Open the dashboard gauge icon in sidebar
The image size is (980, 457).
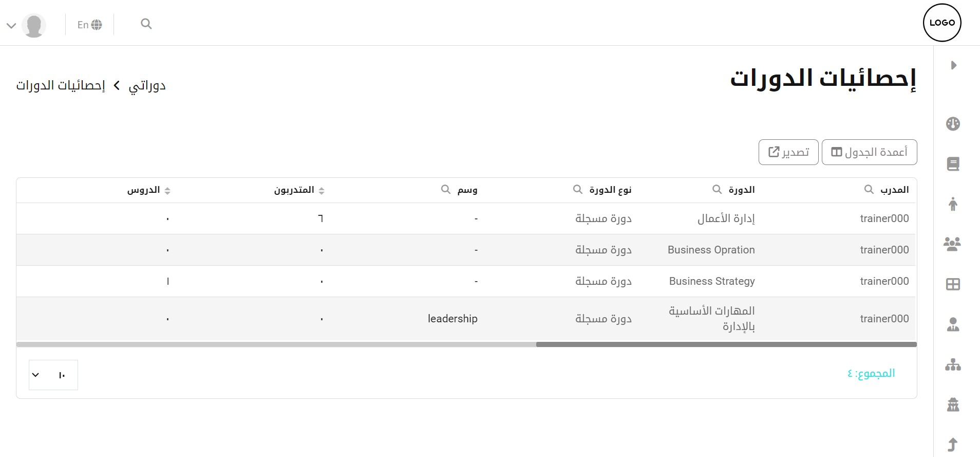(x=953, y=124)
